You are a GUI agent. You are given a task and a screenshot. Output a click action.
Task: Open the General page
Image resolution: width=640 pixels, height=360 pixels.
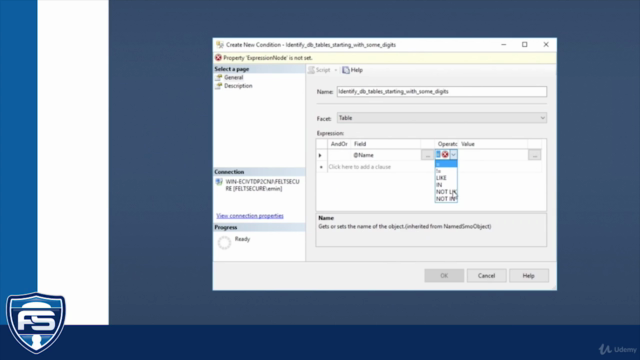[233, 78]
